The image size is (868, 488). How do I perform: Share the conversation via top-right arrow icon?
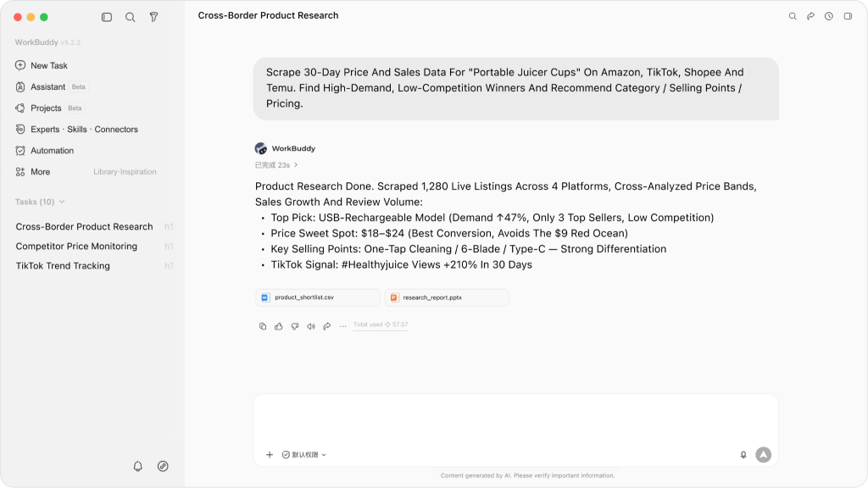click(810, 16)
